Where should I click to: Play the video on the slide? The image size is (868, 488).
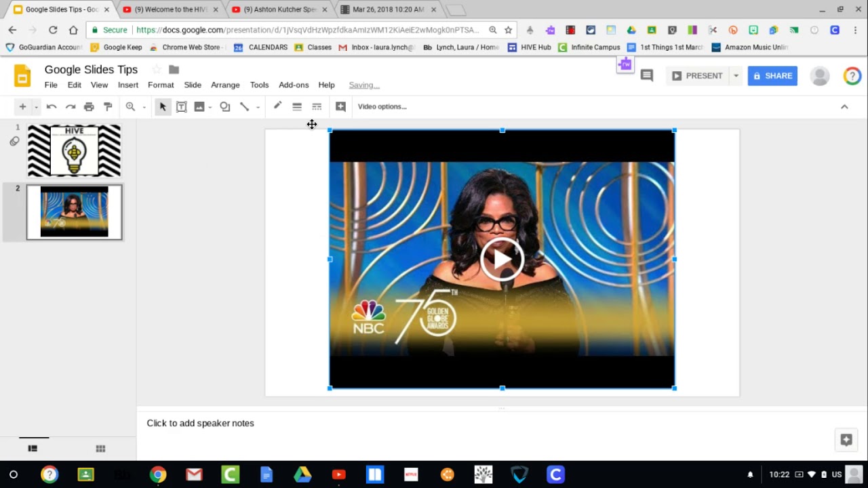502,259
